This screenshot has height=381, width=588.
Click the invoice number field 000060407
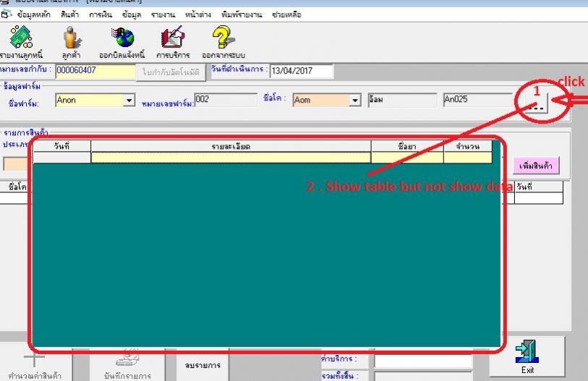pyautogui.click(x=95, y=72)
